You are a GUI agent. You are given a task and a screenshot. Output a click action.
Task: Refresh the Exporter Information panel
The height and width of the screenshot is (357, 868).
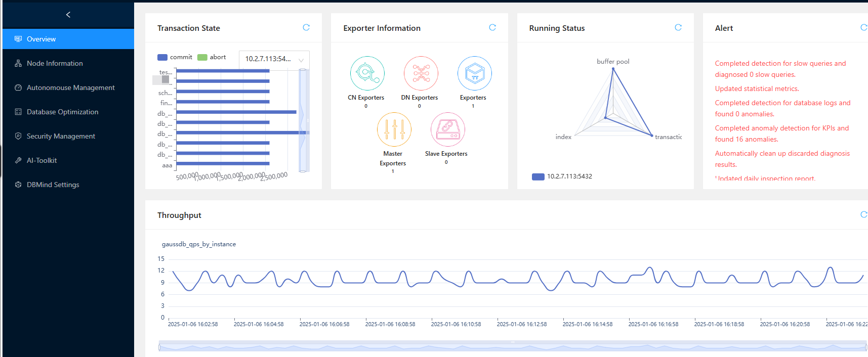pos(492,28)
